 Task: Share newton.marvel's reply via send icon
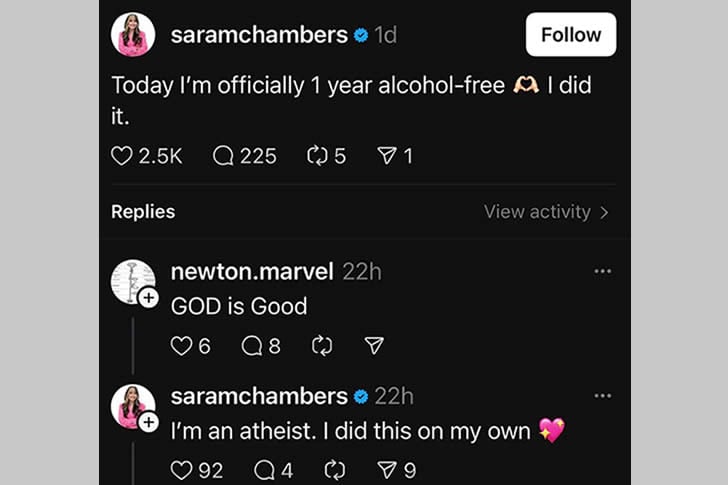375,346
